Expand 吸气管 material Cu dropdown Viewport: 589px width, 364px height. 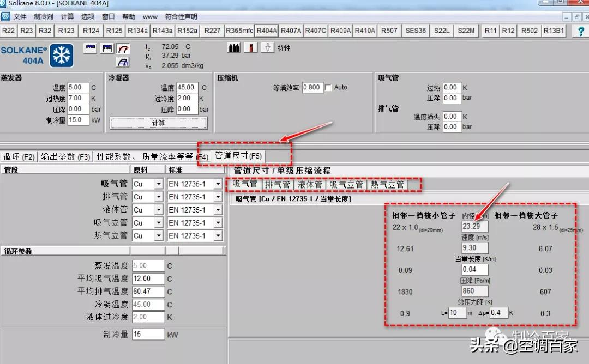pos(159,184)
